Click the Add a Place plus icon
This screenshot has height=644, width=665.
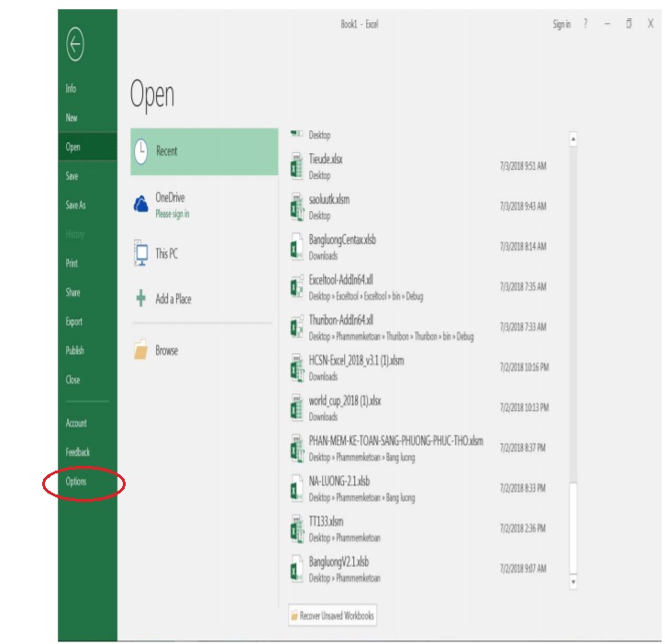click(141, 299)
